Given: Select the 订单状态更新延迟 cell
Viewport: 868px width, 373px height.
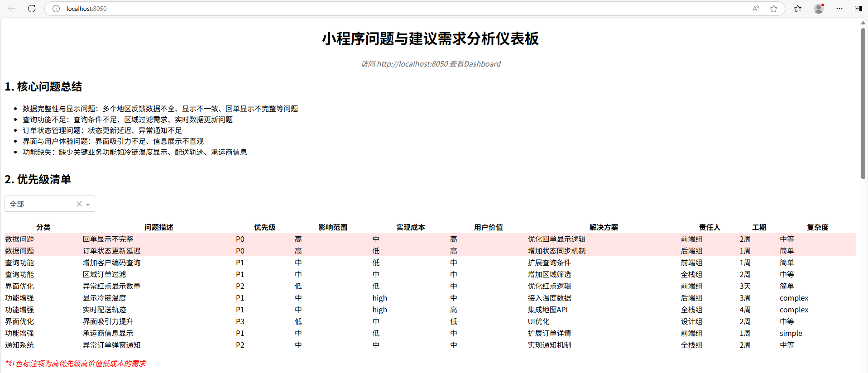Looking at the screenshot, I should (158, 251).
